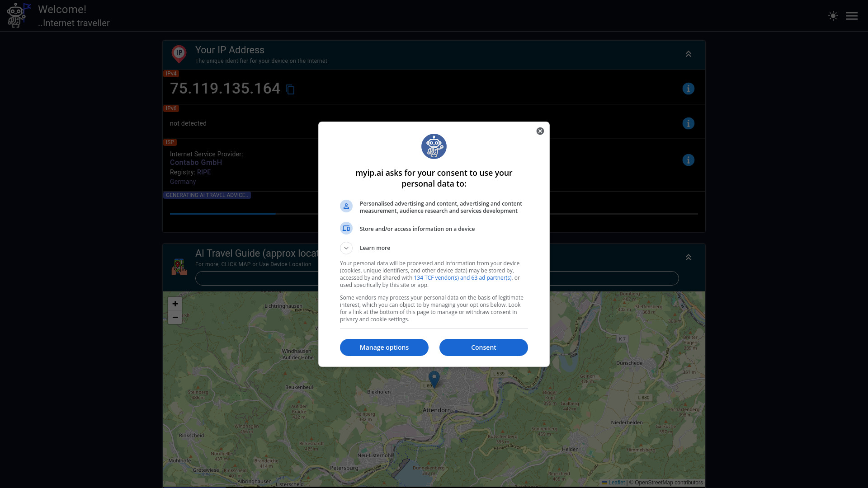Click the myip.ai robot logo icon
Image resolution: width=868 pixels, height=488 pixels.
pyautogui.click(x=16, y=15)
